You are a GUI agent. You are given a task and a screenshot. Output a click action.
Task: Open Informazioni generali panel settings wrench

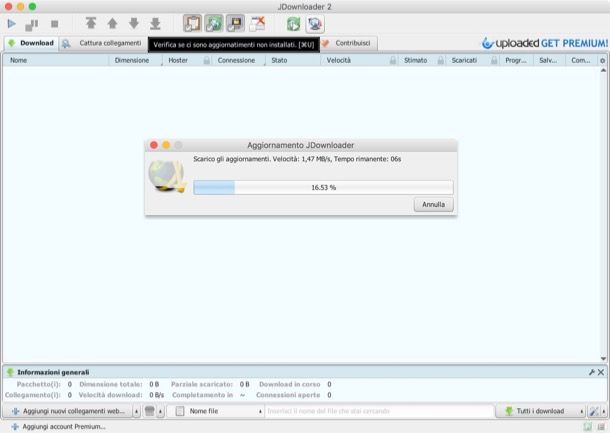(592, 372)
